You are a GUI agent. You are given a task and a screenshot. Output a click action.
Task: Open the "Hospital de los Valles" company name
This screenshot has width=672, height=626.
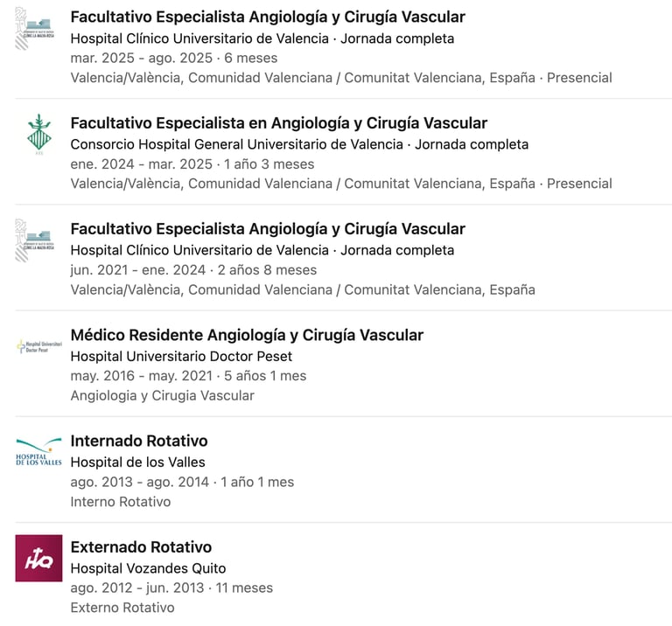pos(137,462)
